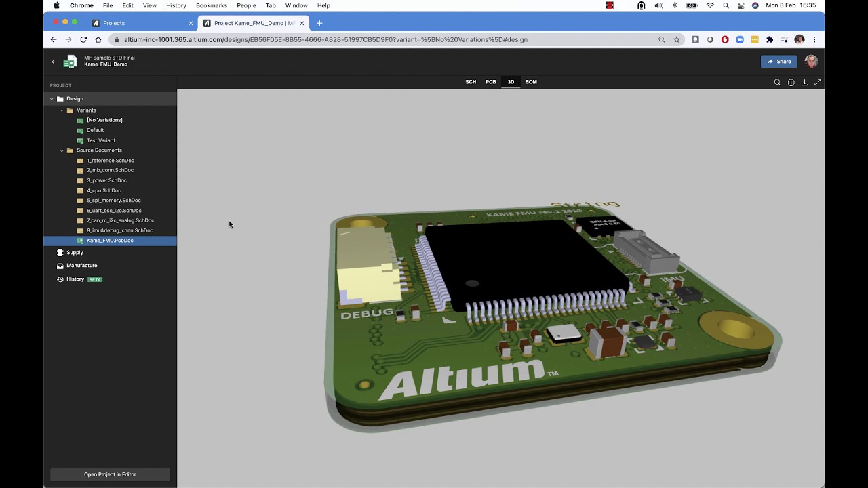
Task: Open the info panel icon in viewer
Action: click(x=791, y=83)
